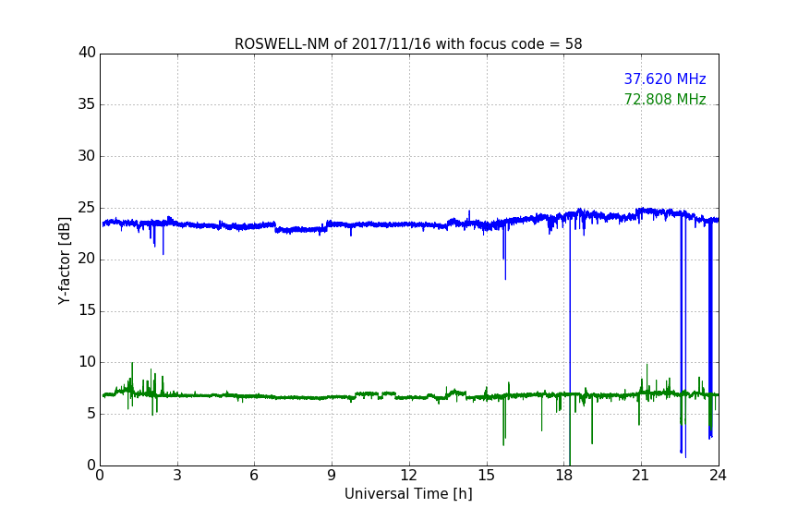Click y-axis tick label 40
The width and height of the screenshot is (798, 532).
tap(87, 53)
